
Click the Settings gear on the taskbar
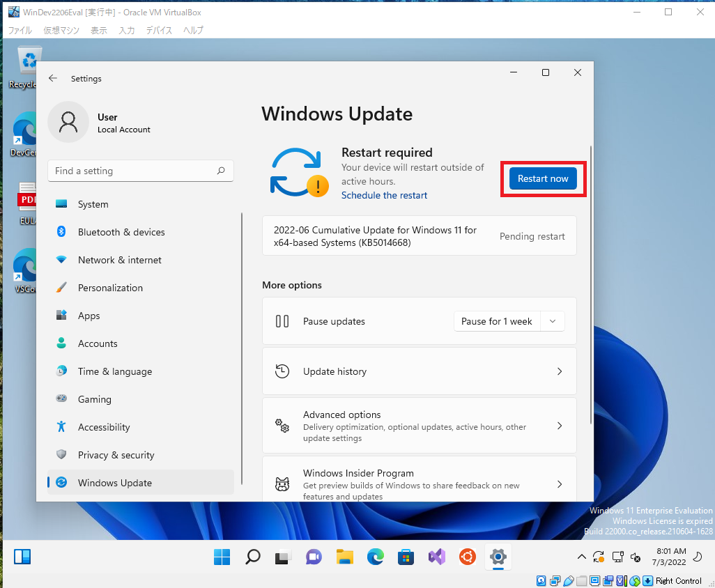tap(498, 557)
